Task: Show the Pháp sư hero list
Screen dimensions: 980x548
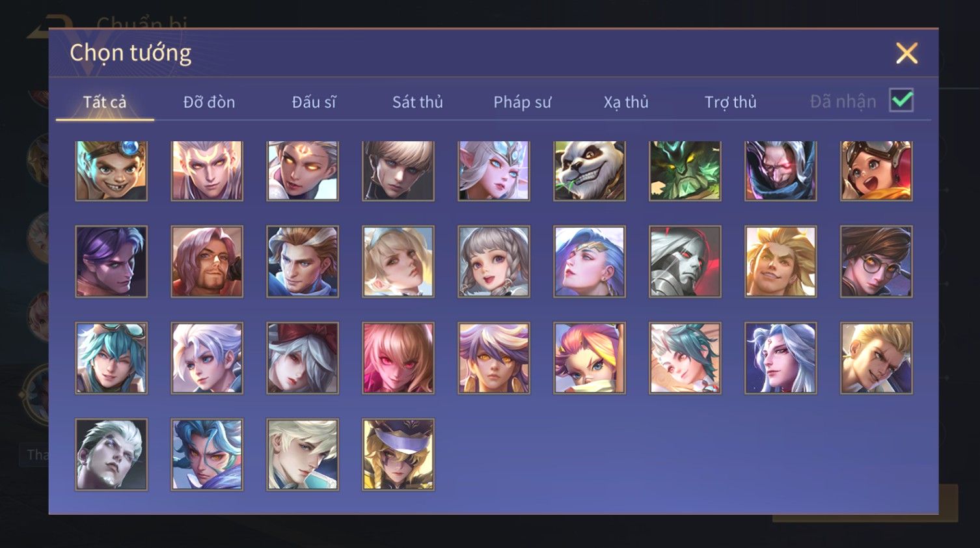Action: (522, 102)
